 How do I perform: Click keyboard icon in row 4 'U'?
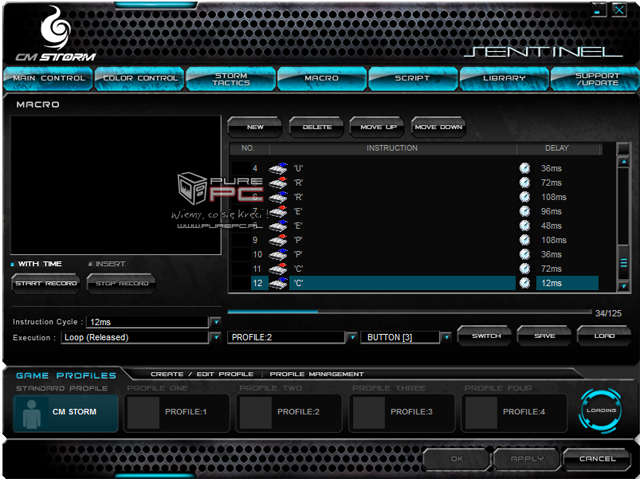coord(278,168)
